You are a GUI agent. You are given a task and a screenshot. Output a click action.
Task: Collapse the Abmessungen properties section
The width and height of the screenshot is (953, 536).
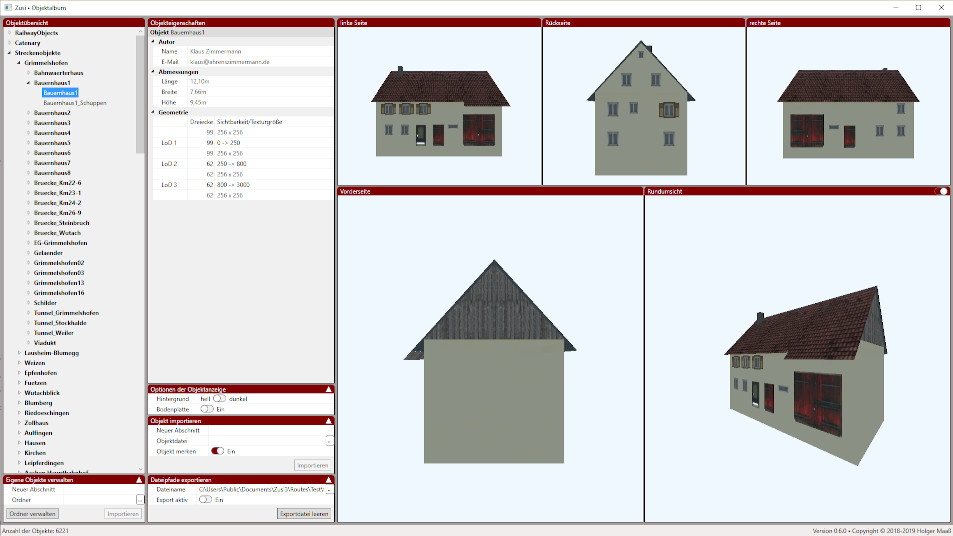(154, 72)
